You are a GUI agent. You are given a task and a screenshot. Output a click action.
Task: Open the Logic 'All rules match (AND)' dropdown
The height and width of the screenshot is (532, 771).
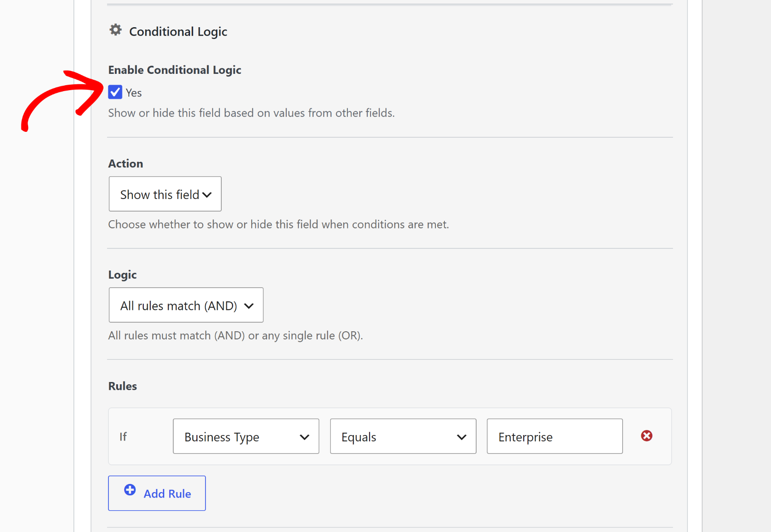pyautogui.click(x=186, y=305)
